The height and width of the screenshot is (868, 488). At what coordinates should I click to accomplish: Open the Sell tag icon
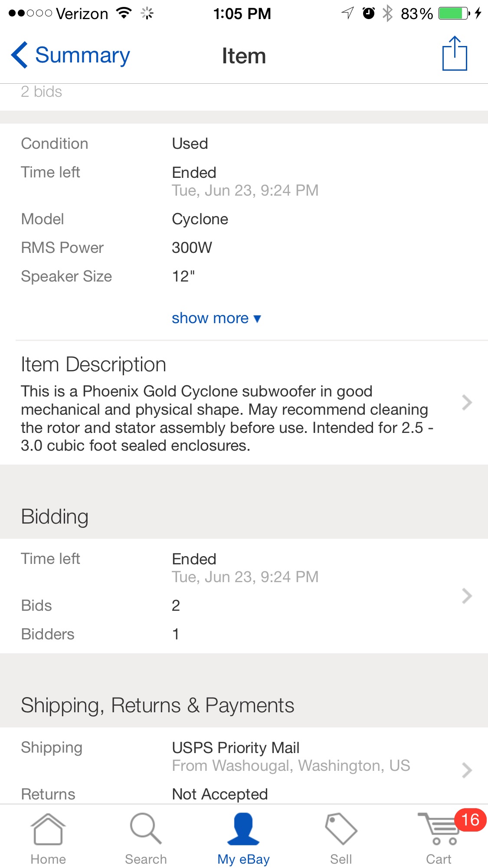(341, 829)
